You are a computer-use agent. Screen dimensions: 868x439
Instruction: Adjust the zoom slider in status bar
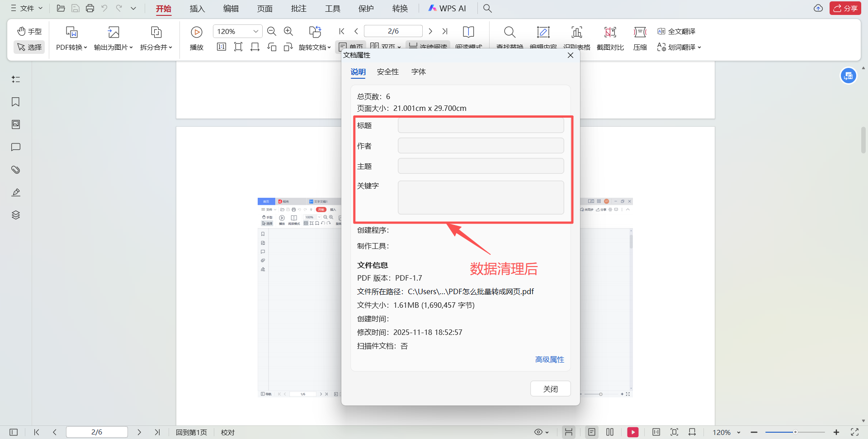pos(795,432)
